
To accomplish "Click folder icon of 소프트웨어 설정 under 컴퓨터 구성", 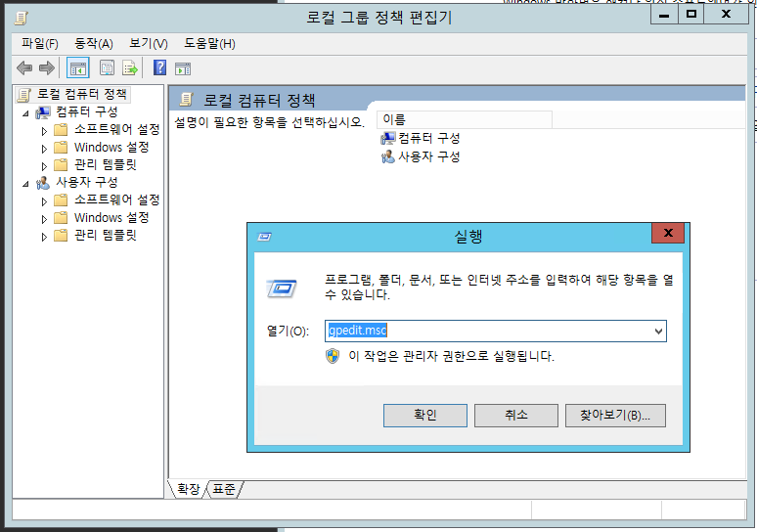I will (x=61, y=129).
